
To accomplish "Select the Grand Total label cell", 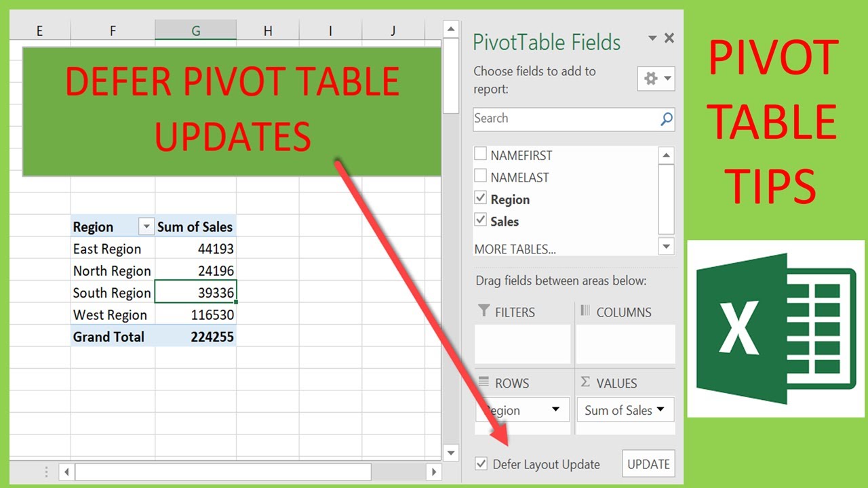I will 113,336.
